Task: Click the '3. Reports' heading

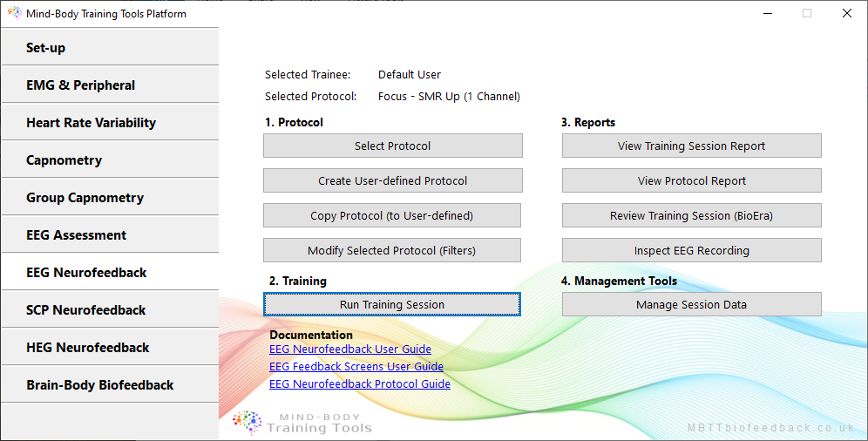Action: coord(588,122)
